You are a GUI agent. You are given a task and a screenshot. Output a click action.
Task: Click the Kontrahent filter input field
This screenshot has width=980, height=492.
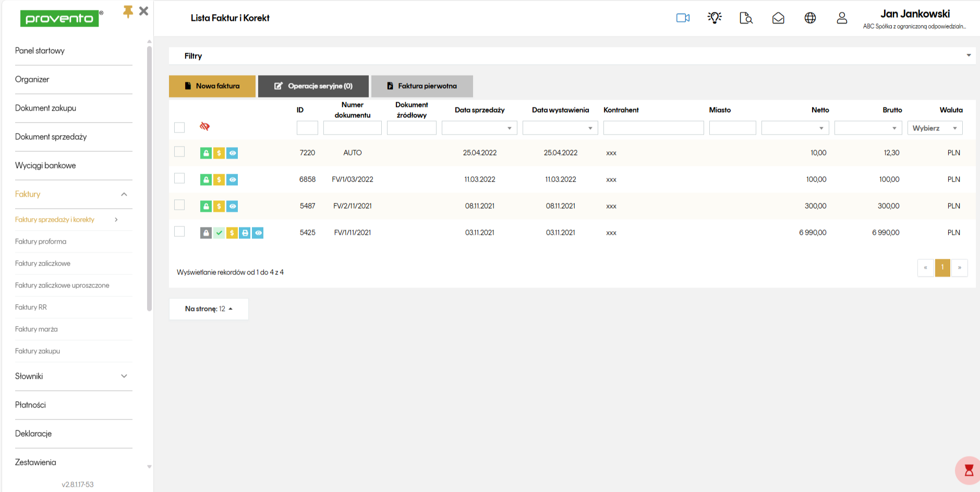point(653,128)
